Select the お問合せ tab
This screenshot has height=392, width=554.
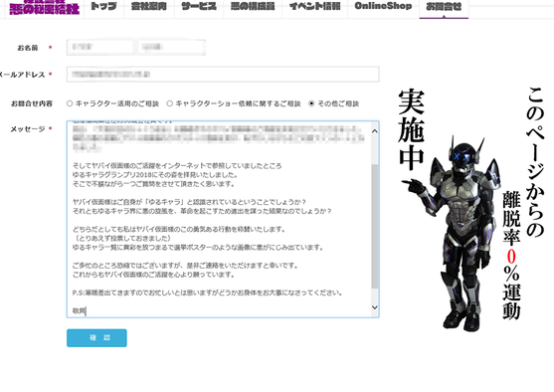tap(444, 7)
